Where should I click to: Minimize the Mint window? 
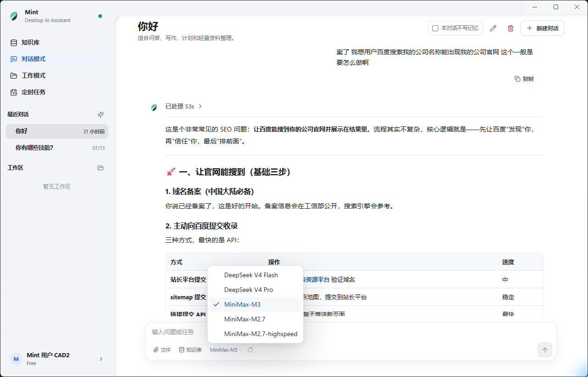coord(535,7)
